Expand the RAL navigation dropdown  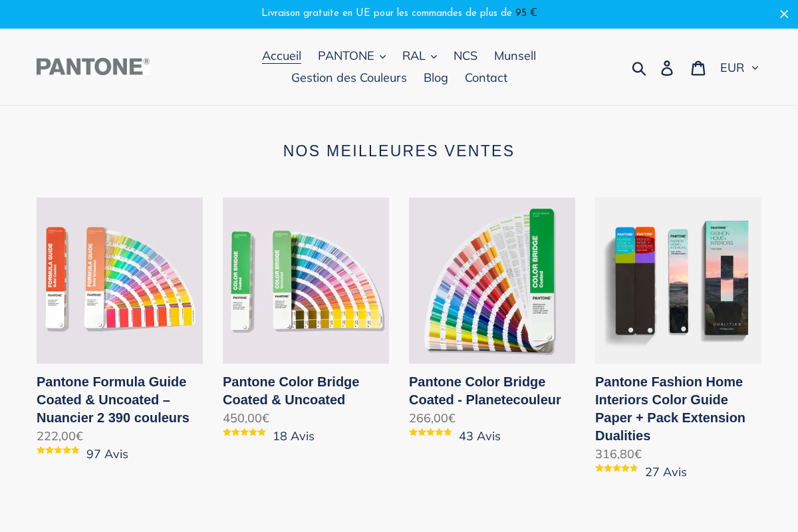[x=419, y=55]
